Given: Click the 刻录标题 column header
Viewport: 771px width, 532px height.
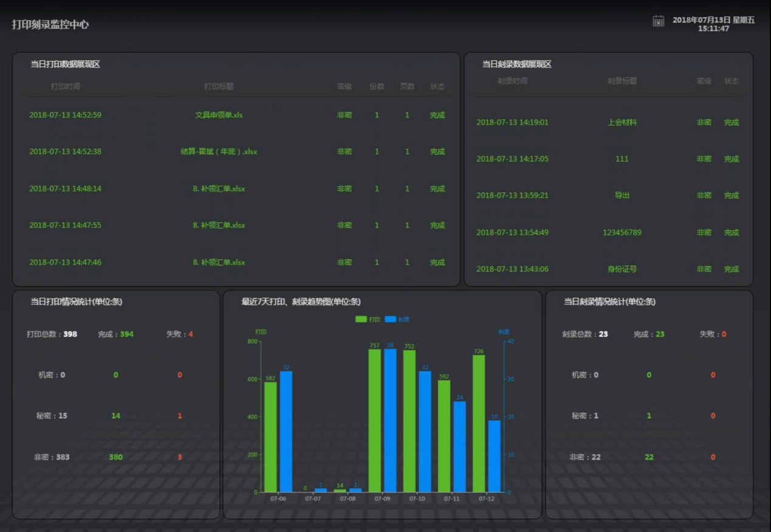Looking at the screenshot, I should 622,81.
